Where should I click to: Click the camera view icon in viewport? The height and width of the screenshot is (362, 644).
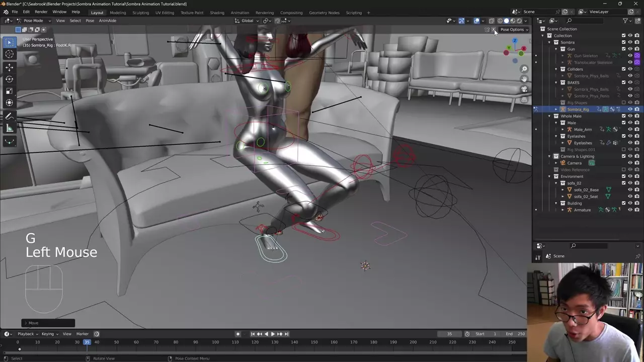524,89
